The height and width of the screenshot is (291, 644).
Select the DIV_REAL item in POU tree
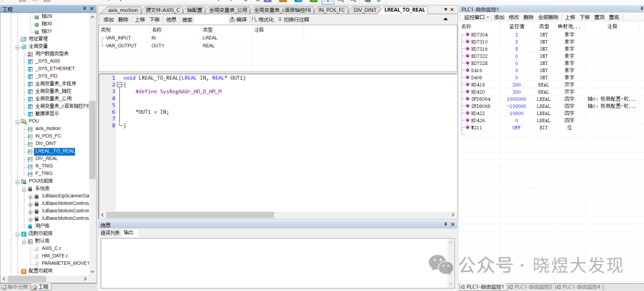[47, 159]
